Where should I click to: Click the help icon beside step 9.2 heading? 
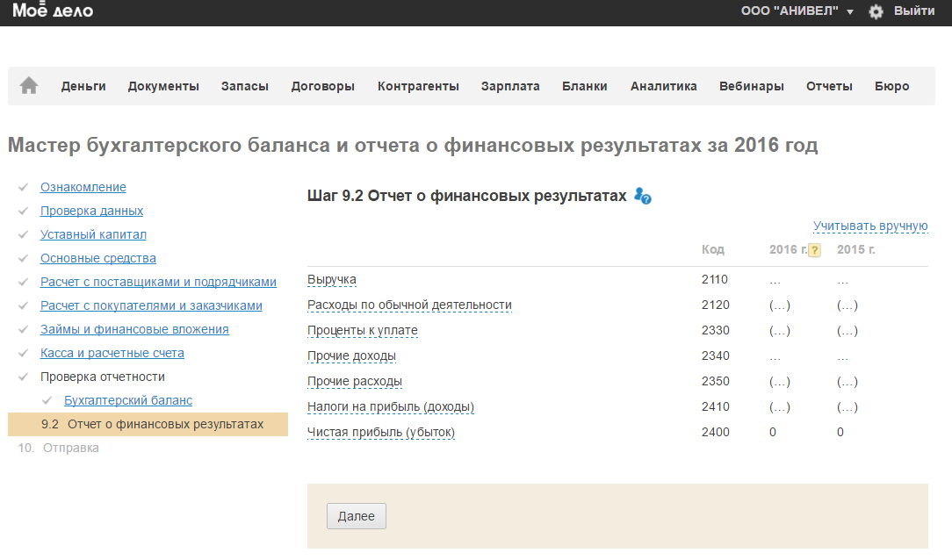click(x=643, y=196)
